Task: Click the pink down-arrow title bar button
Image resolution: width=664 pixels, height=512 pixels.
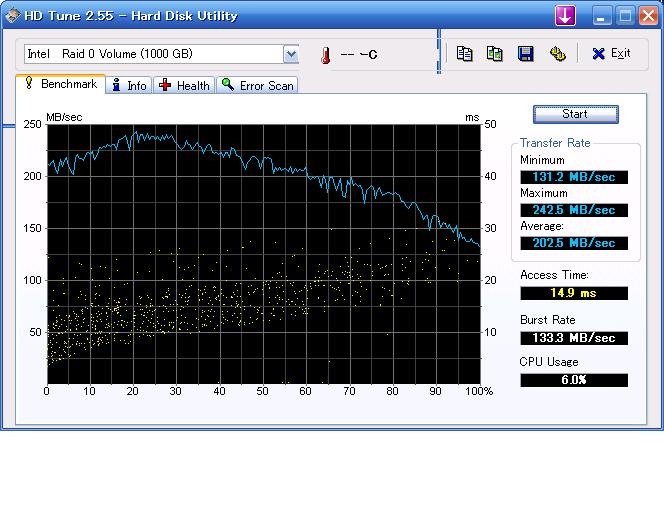Action: tap(565, 15)
